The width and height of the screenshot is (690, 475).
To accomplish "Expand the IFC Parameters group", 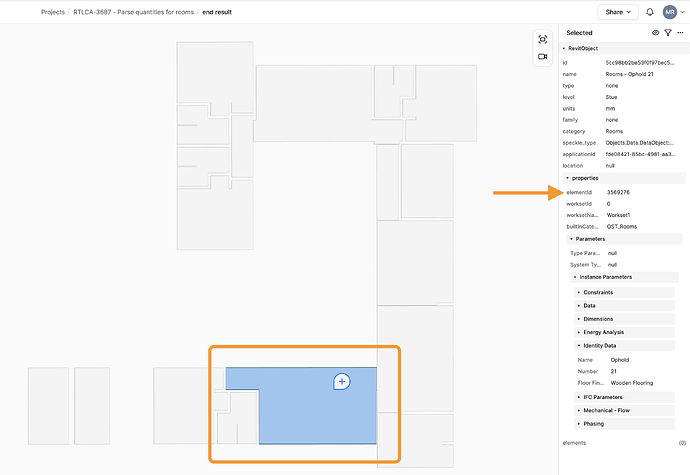I will coord(624,397).
